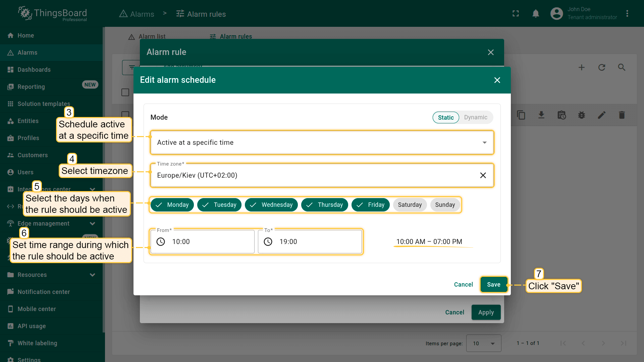Enable the Saturday day chip

pos(410,205)
